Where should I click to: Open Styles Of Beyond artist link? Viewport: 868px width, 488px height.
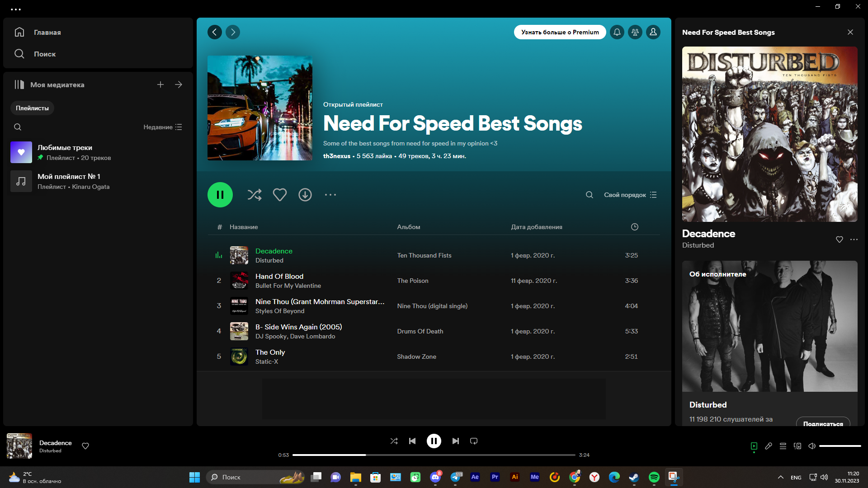pyautogui.click(x=280, y=311)
